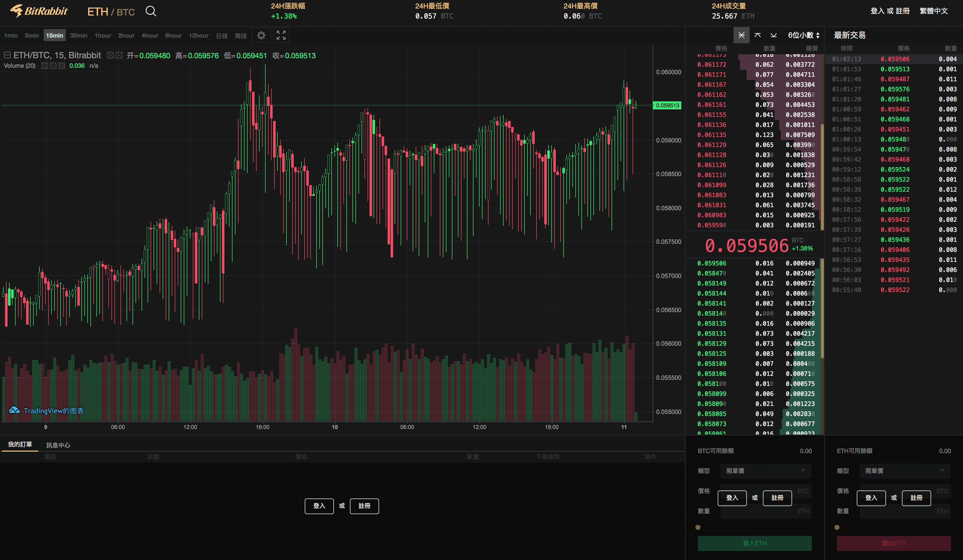
Task: Click the 買入ETH buy button
Action: click(x=755, y=543)
